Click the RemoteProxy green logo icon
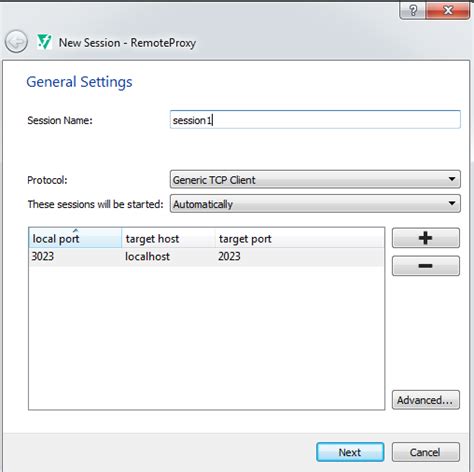 coord(44,42)
